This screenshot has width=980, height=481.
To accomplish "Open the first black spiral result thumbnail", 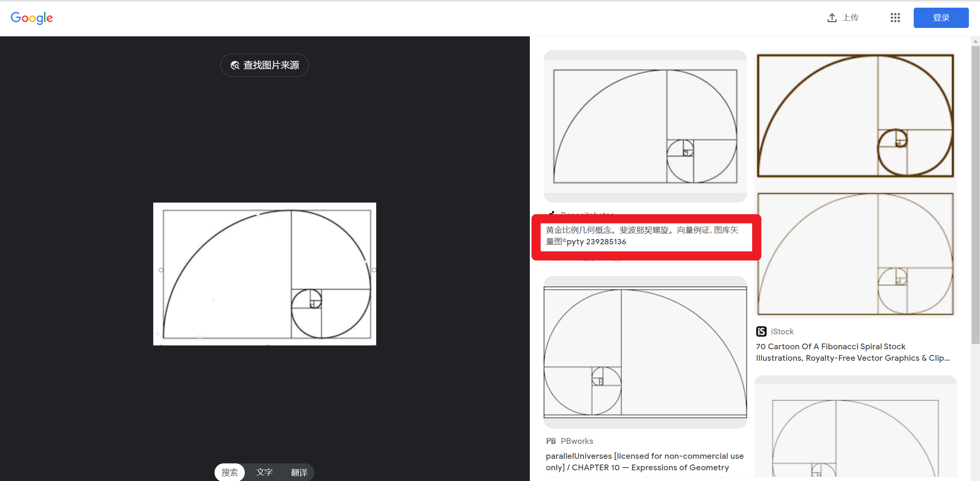I will 645,126.
